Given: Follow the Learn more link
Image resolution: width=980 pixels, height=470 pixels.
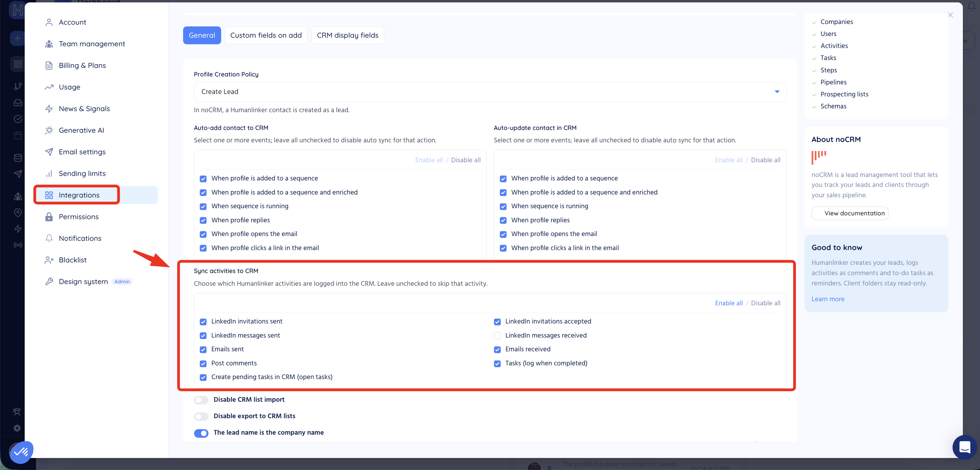Looking at the screenshot, I should pos(827,299).
